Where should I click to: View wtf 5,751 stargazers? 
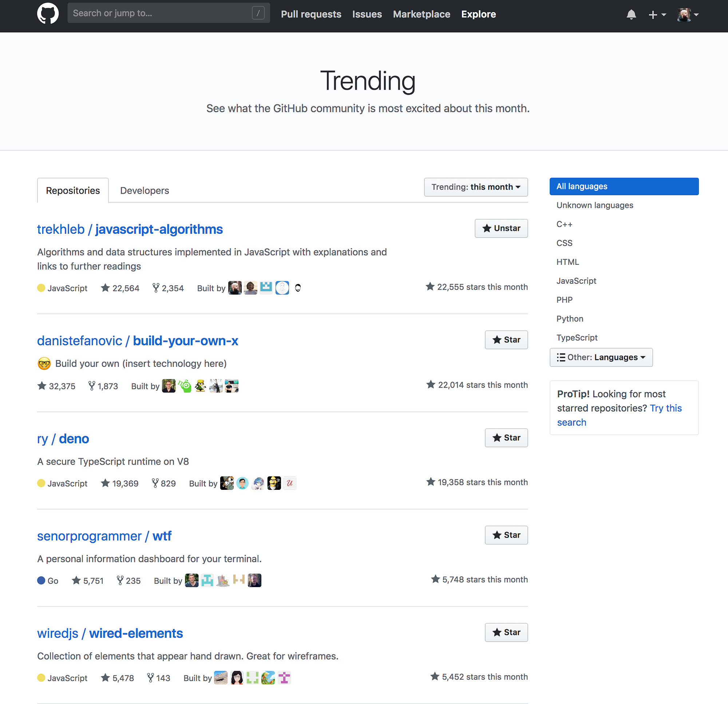[88, 581]
